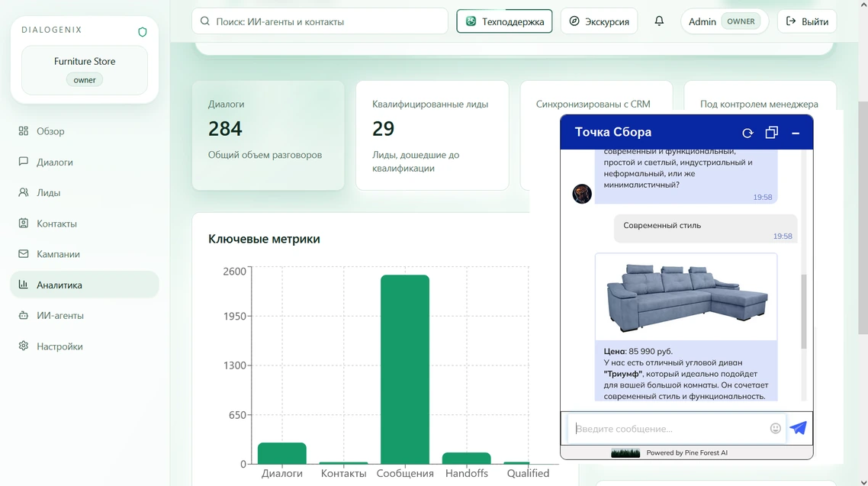Click the chat conversation scrollbar
868x486 pixels.
point(804,311)
